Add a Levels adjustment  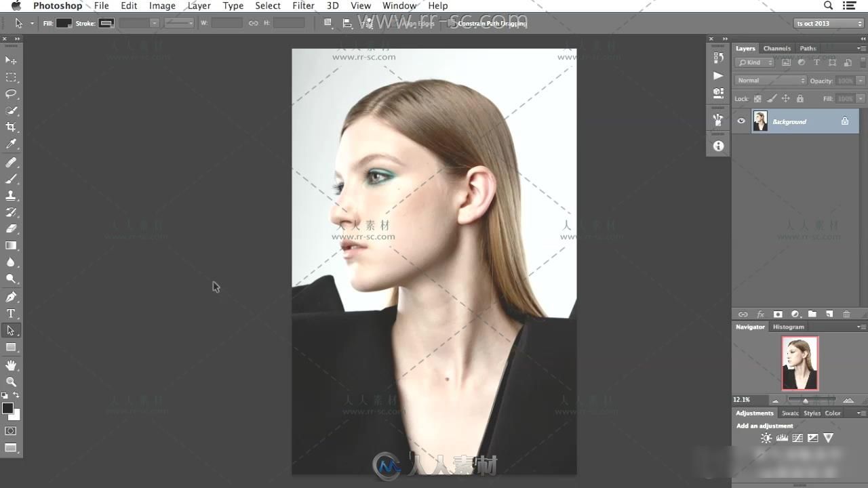(782, 438)
